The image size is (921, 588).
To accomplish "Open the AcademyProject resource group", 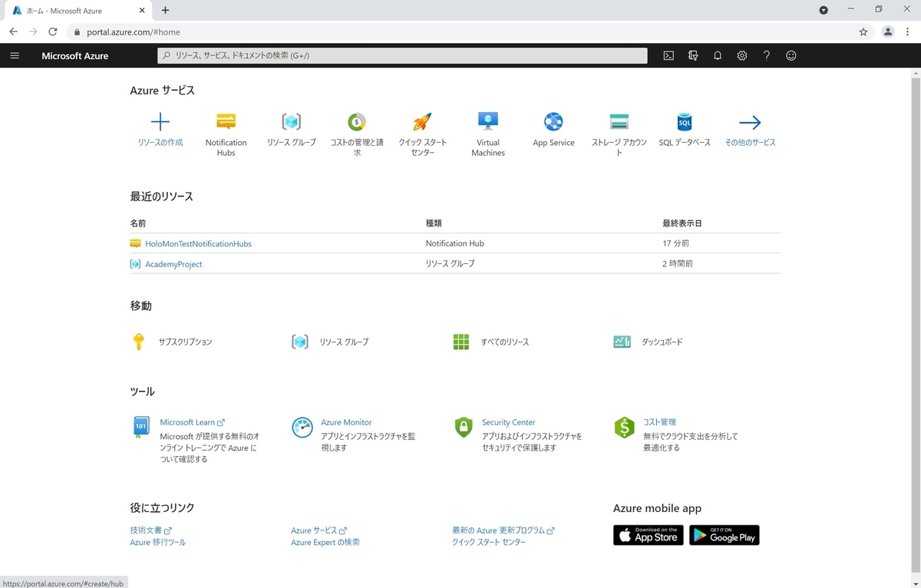I will [173, 264].
